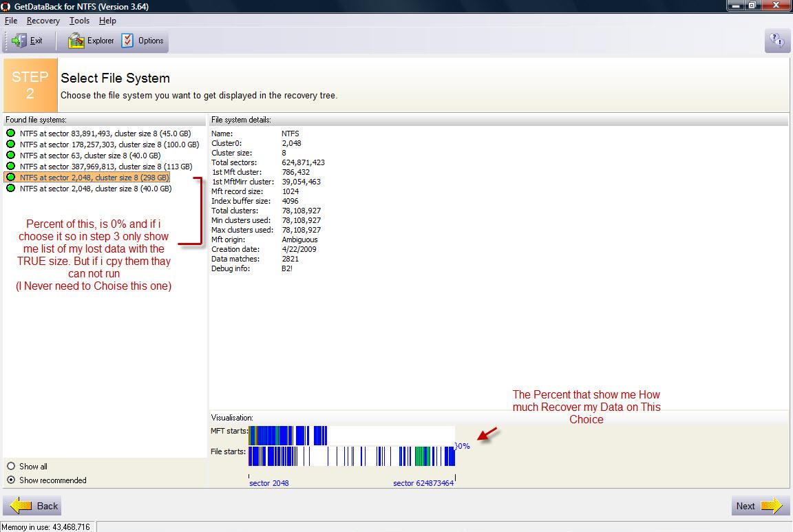Click Total sectors value 624,871,423

click(303, 162)
